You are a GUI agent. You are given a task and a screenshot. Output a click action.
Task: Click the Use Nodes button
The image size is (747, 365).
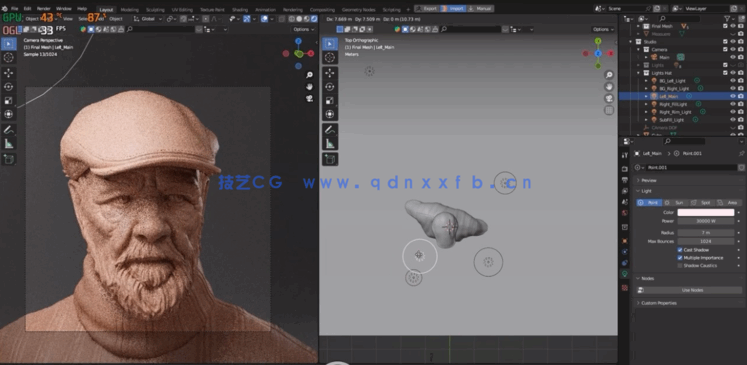point(689,290)
